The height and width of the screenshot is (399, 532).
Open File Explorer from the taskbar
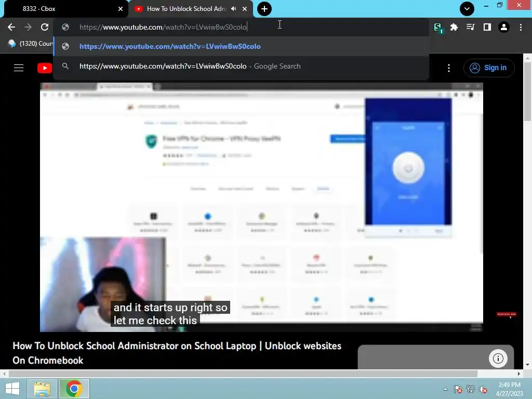pos(42,389)
